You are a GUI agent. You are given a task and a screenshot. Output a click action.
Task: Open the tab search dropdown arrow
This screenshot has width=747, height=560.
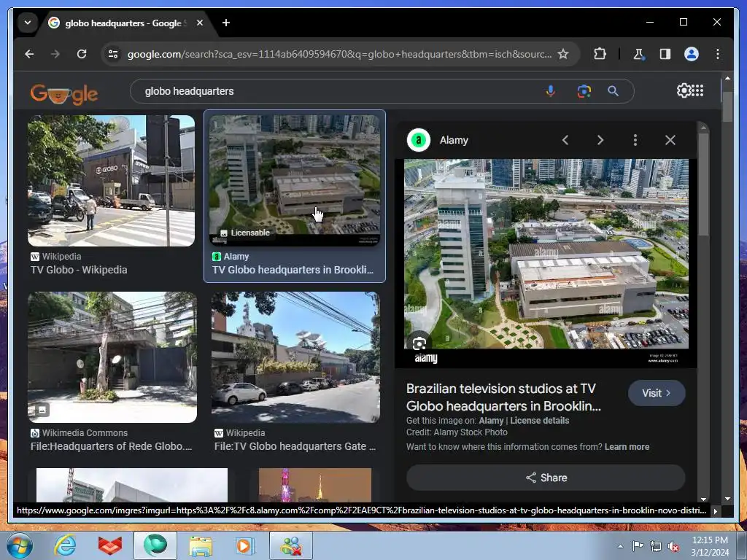point(28,23)
